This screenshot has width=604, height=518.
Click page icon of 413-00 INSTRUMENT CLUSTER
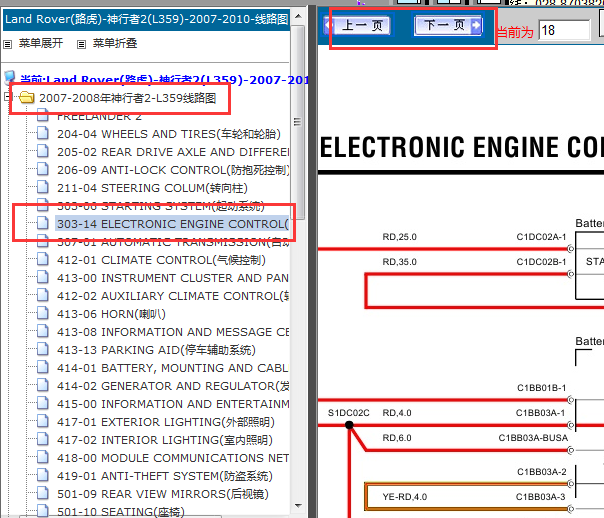pyautogui.click(x=43, y=277)
